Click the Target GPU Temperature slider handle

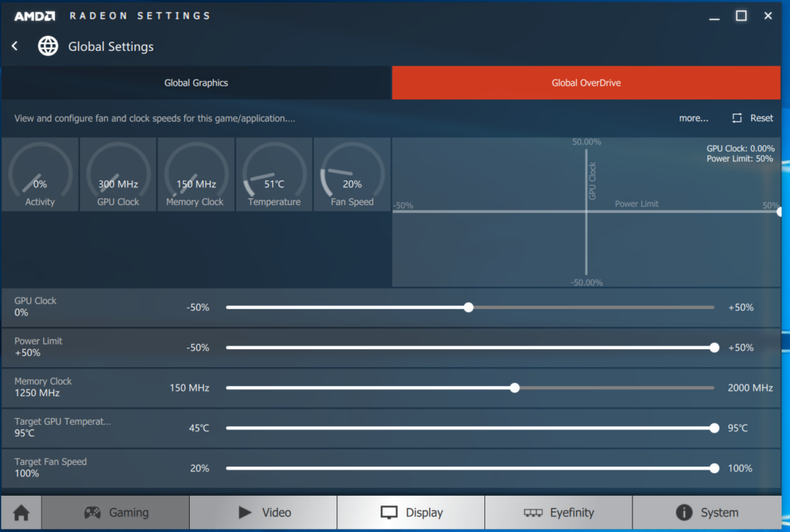(x=714, y=429)
